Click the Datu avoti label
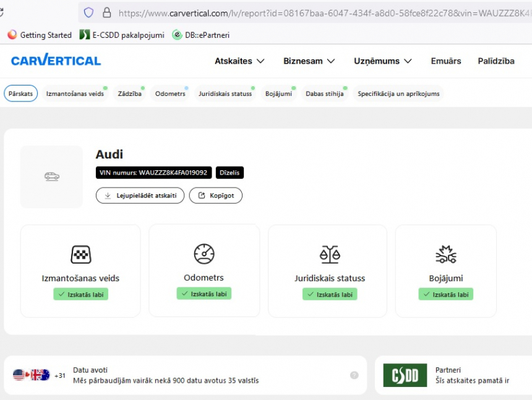 (x=90, y=370)
